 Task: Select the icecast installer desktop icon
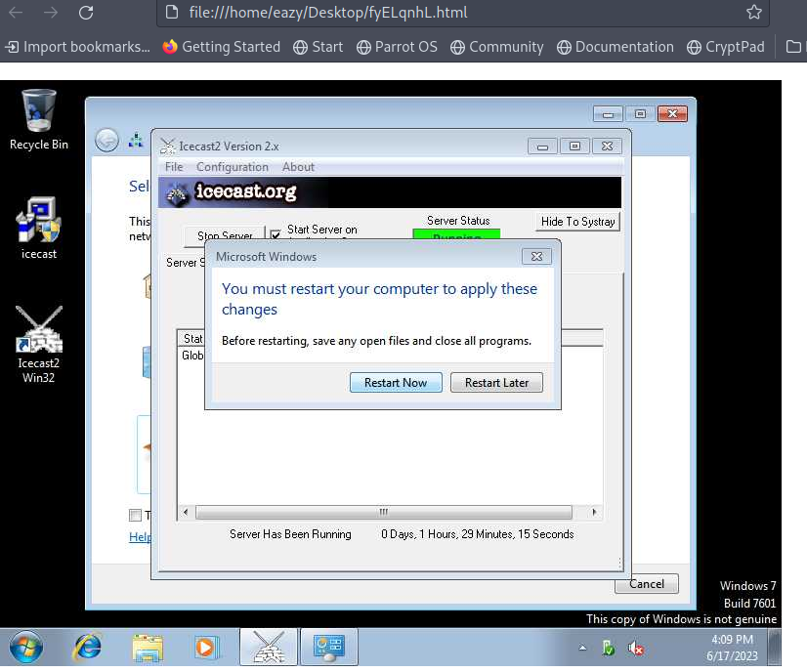click(x=39, y=228)
